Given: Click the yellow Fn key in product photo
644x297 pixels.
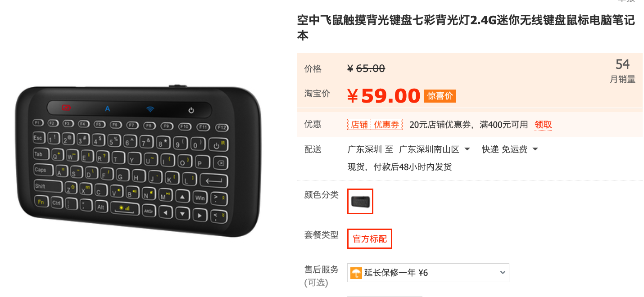Looking at the screenshot, I should pyautogui.click(x=41, y=202).
